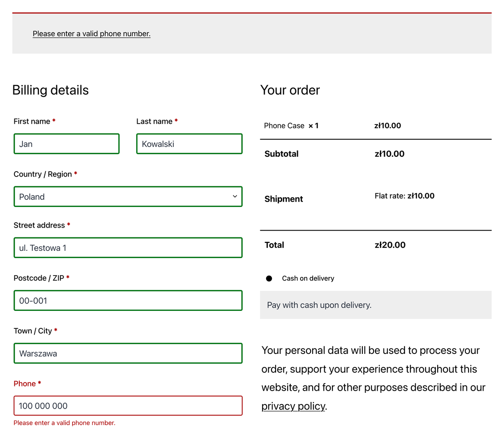Image resolution: width=504 pixels, height=448 pixels.
Task: Click the Billing details heading
Action: (51, 90)
